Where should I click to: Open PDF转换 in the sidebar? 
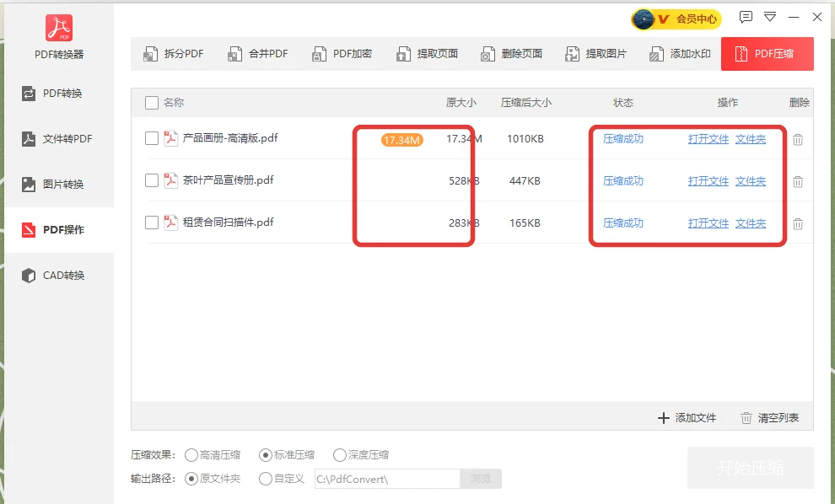point(59,94)
